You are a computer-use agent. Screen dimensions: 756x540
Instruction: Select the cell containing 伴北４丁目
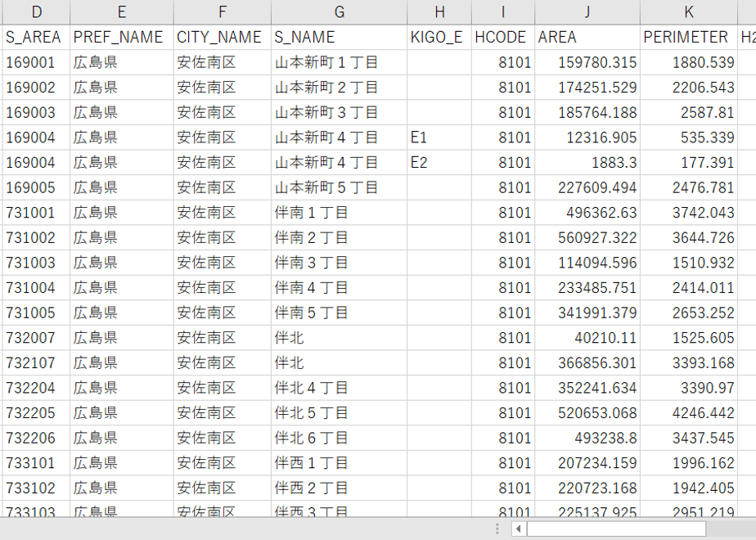339,388
